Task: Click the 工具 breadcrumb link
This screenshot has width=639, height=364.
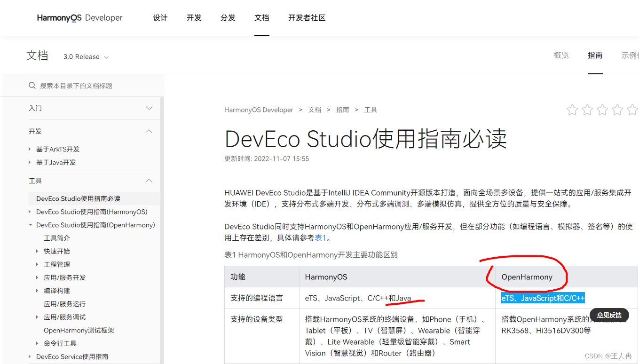Action: point(371,110)
